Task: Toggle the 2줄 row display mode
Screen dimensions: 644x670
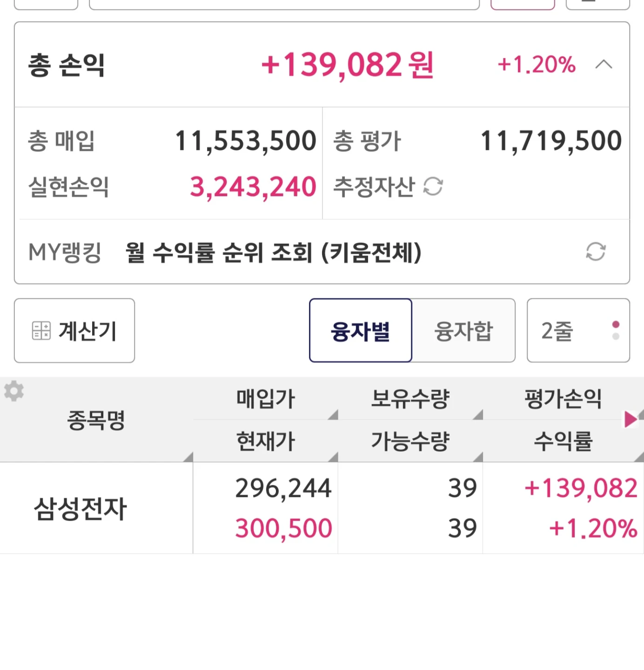Action: click(x=578, y=331)
